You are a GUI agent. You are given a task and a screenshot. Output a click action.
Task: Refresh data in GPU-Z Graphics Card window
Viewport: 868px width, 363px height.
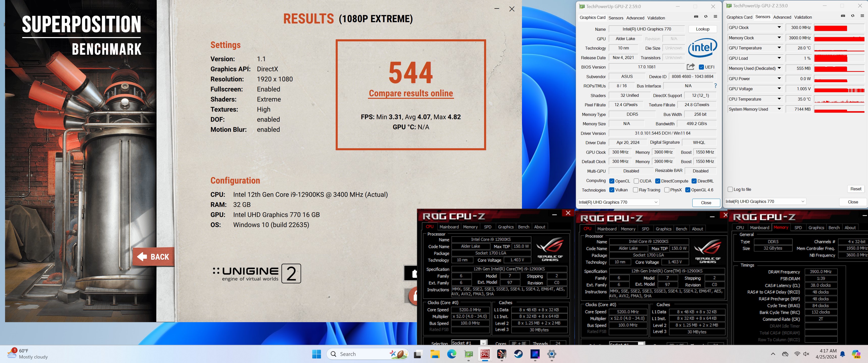click(706, 16)
